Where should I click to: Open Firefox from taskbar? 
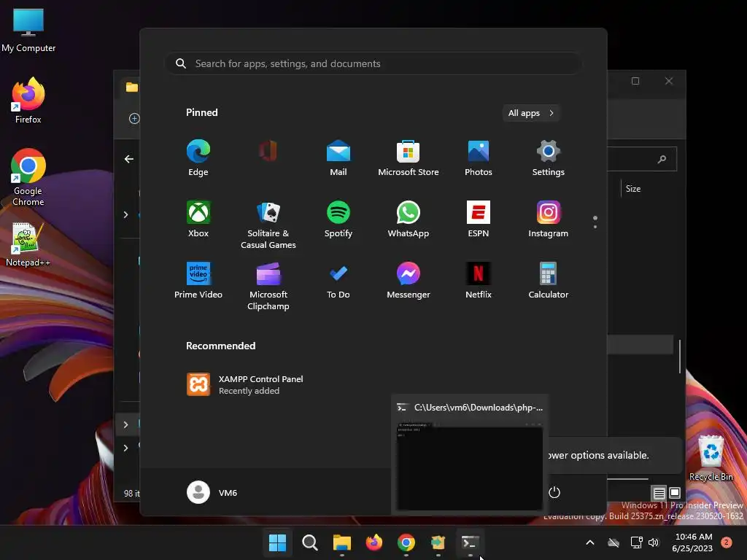(x=374, y=542)
